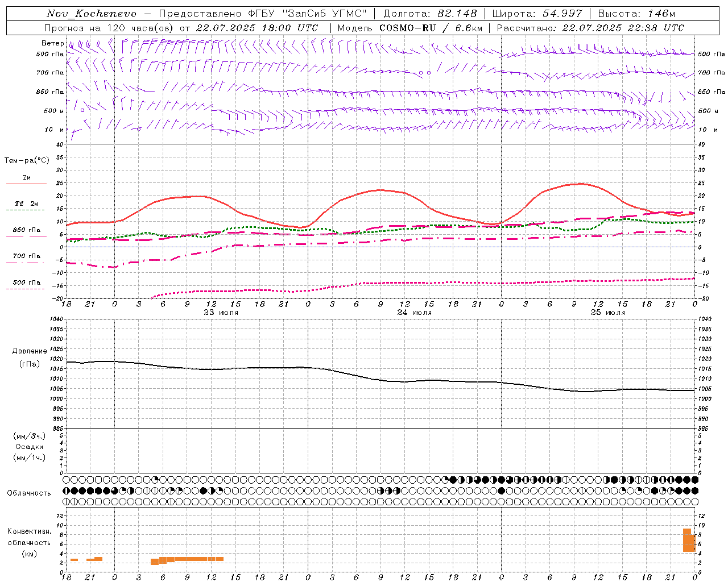Click the '(гПа)' unit label under Давление

point(29,364)
